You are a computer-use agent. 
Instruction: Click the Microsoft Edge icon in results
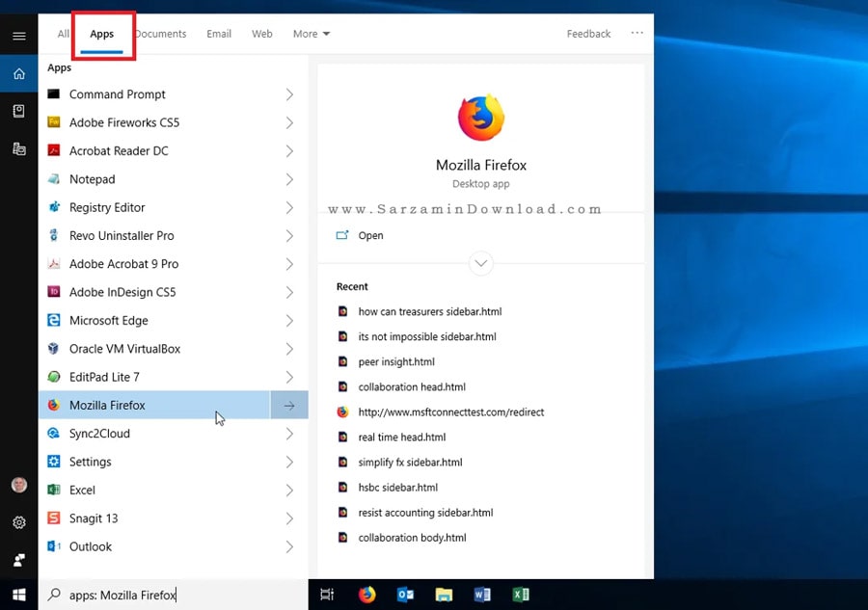[54, 320]
